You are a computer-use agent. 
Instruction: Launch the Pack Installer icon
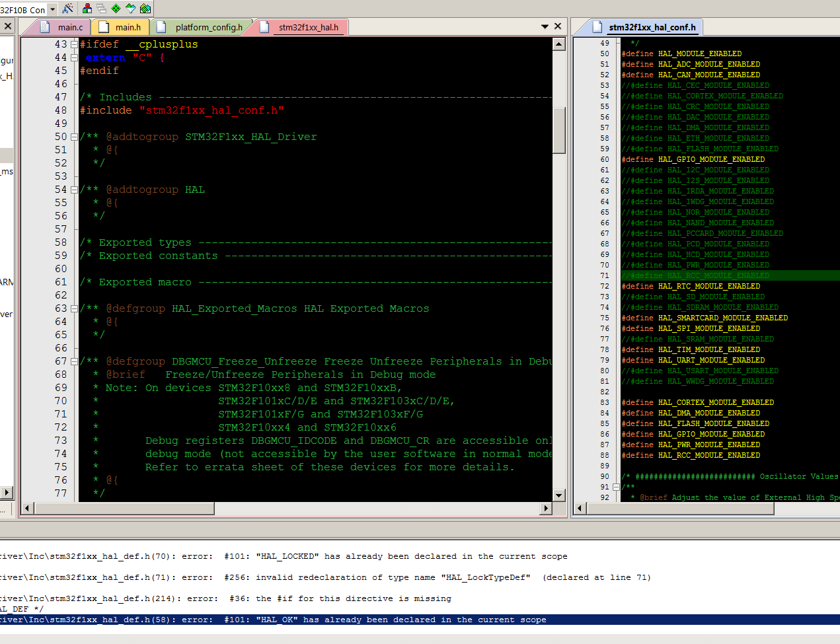pos(145,9)
